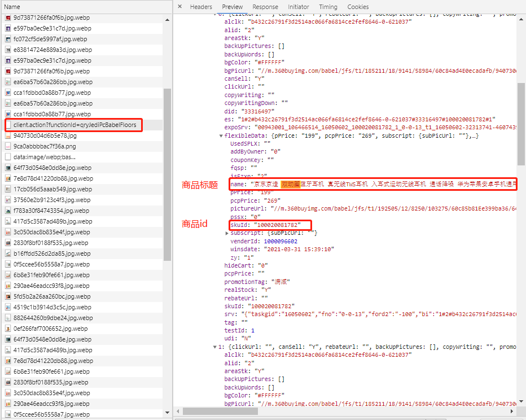526x420 pixels.
Task: Collapse the flexibleData object
Action: coord(221,136)
